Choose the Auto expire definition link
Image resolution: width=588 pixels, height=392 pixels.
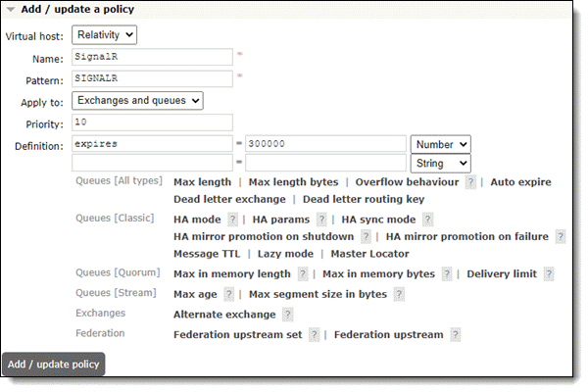tap(520, 182)
